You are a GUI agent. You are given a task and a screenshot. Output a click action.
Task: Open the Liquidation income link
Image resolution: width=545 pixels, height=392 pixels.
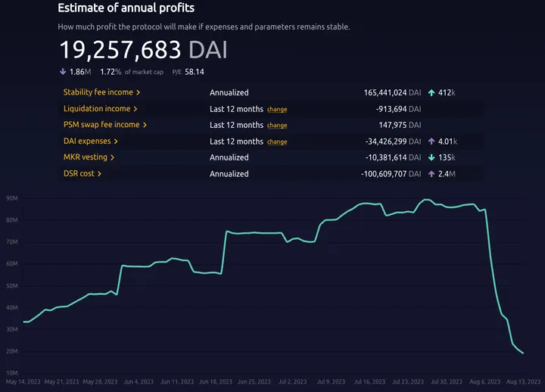tap(97, 109)
